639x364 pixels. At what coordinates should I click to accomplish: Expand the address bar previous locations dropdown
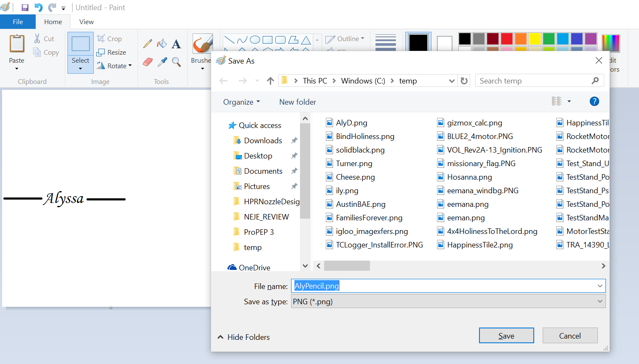pyautogui.click(x=451, y=81)
